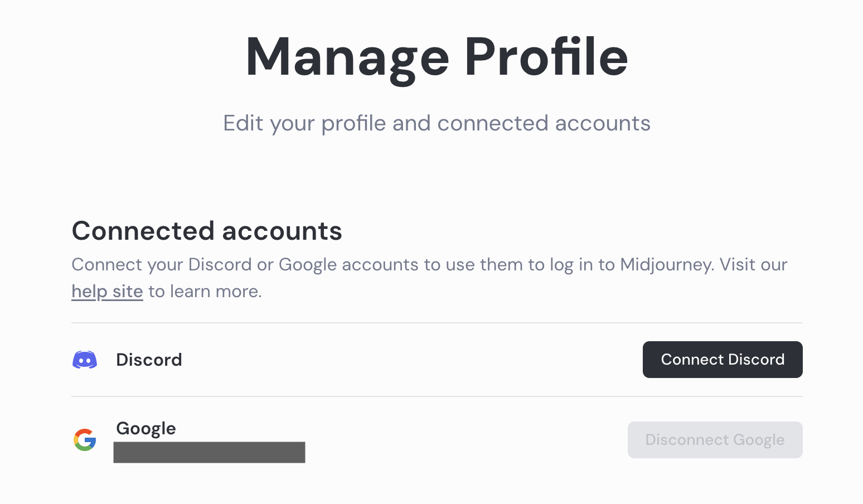Select the Google account label

[146, 429]
